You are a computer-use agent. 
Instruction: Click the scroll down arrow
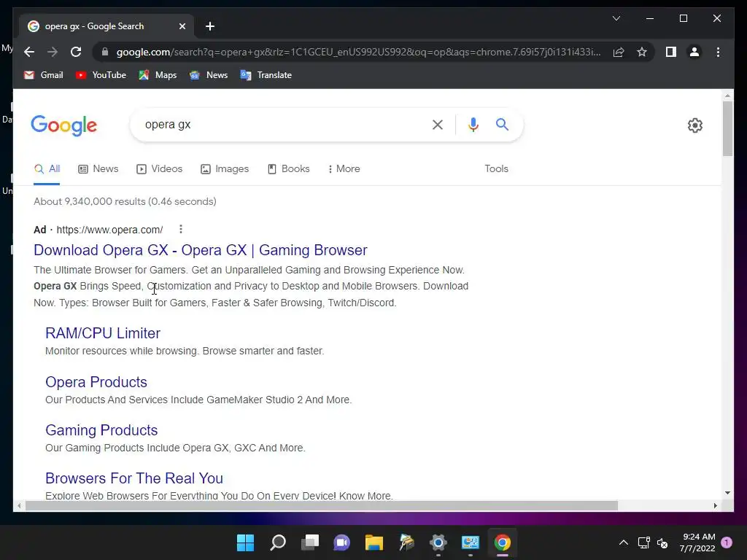click(x=727, y=493)
